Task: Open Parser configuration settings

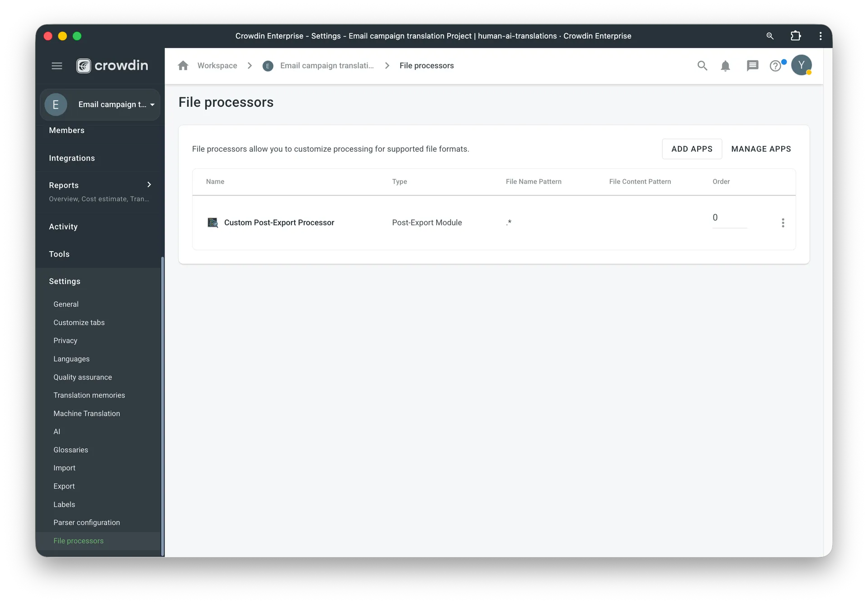Action: coord(86,523)
